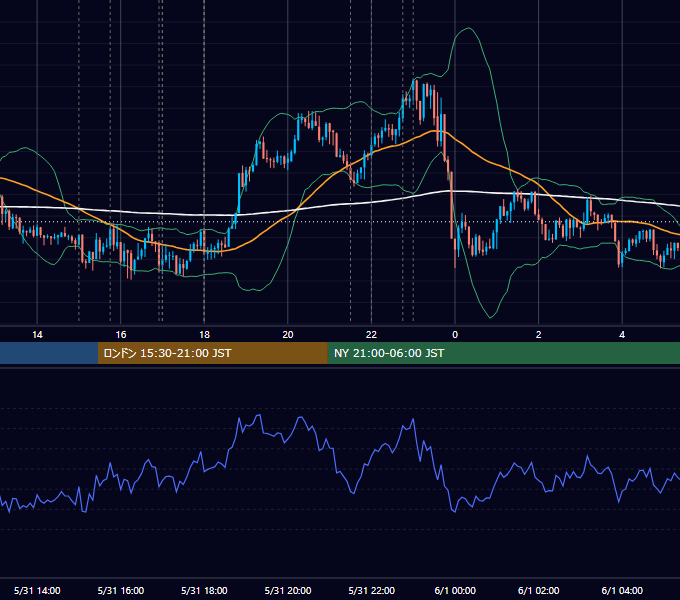Screen dimensions: 680x600
Task: Click hour label 20 on price axis
Action: click(x=288, y=335)
